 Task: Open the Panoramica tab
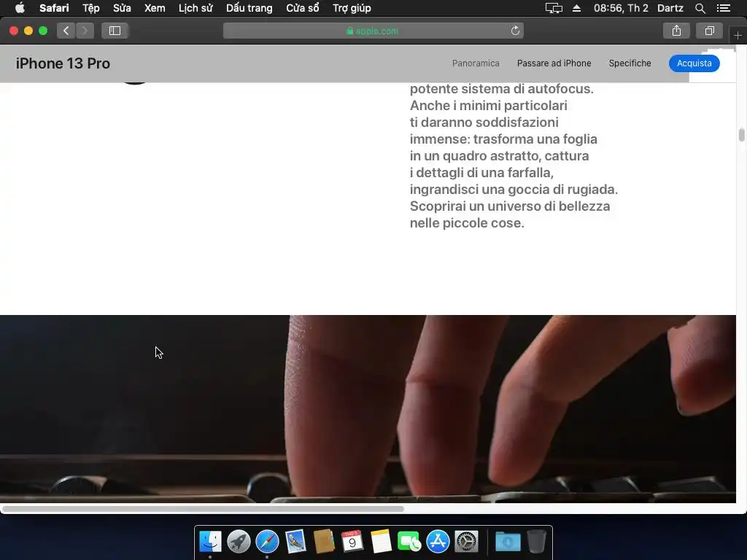(x=476, y=63)
